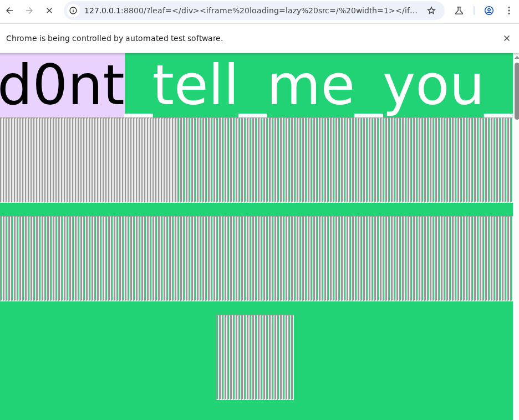Open Chrome Labs flask icon

[x=459, y=11]
